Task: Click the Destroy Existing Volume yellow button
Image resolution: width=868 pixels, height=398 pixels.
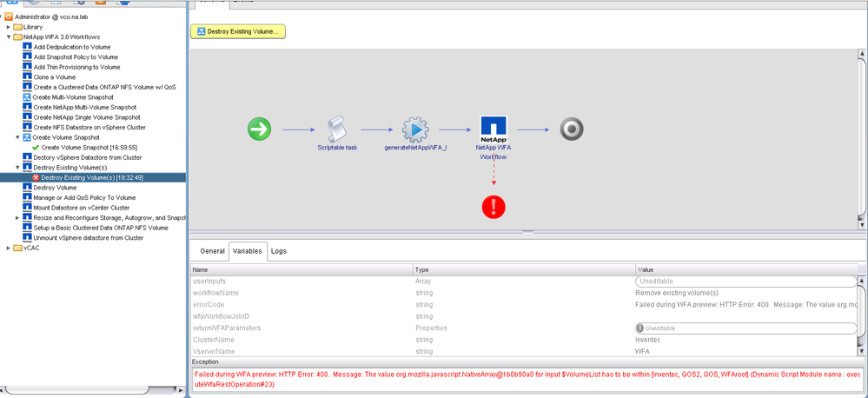Action: tap(238, 31)
